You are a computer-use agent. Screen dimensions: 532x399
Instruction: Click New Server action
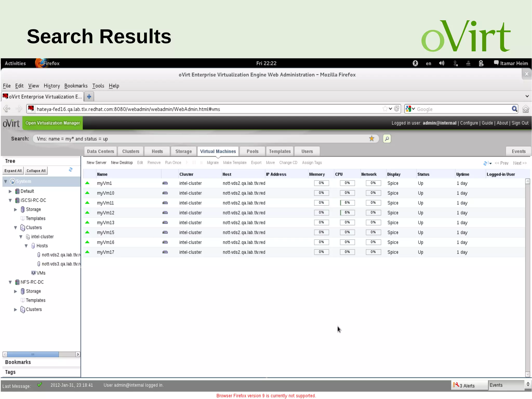[96, 162]
